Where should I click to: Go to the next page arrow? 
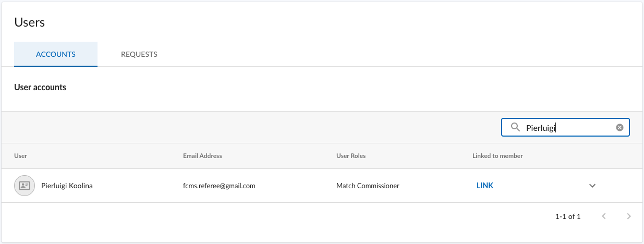tap(629, 216)
